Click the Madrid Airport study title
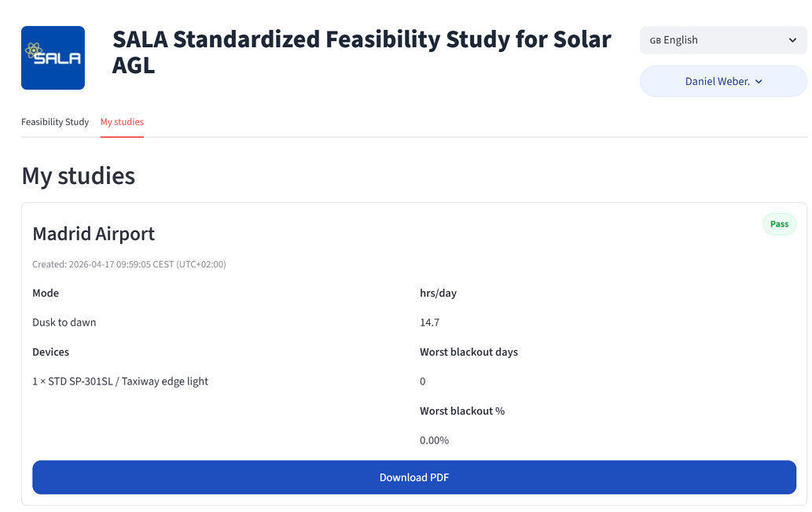Image resolution: width=812 pixels, height=512 pixels. click(x=94, y=234)
